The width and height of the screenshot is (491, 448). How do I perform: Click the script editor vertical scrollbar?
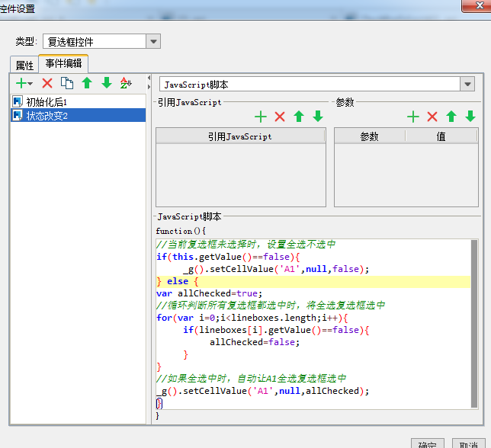coord(474,324)
